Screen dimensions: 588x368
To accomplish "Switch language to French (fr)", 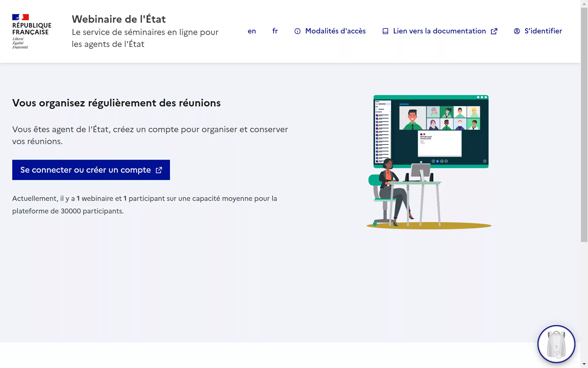I will pos(275,31).
